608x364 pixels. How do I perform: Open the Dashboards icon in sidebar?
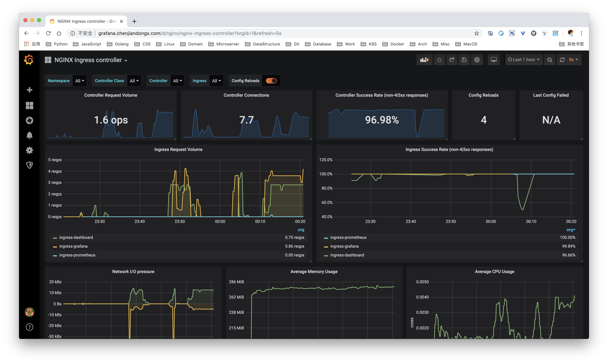pyautogui.click(x=29, y=105)
